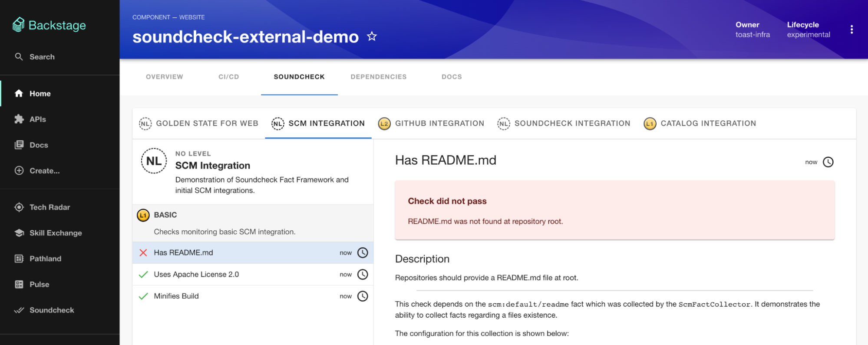Select SCM Integration track tab

coord(318,123)
